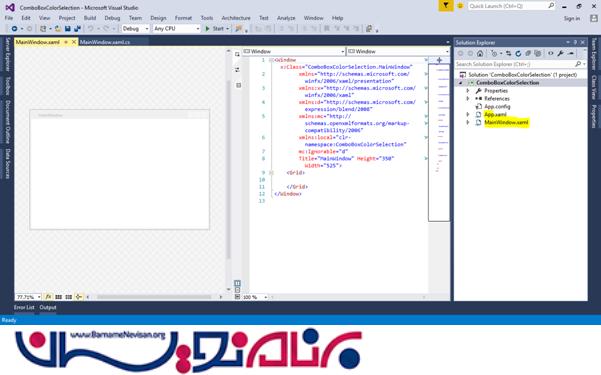
Task: Click the Sync with Active Document icon
Action: tap(508, 53)
